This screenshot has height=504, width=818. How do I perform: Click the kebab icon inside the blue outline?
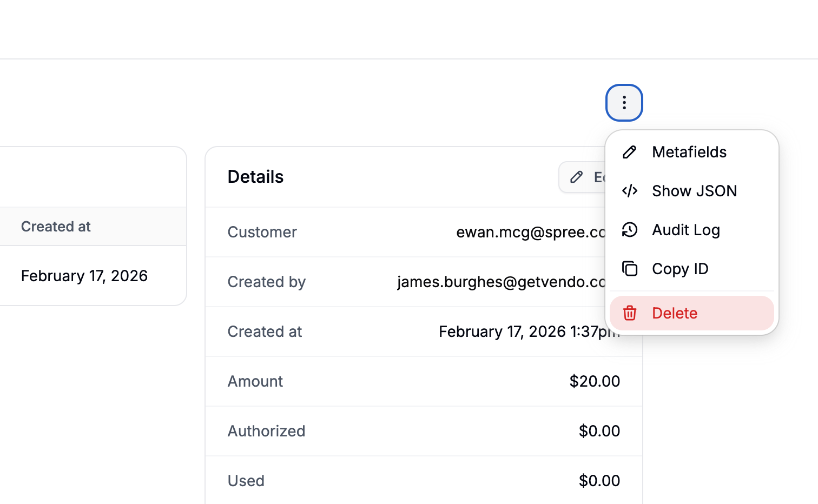(x=624, y=102)
